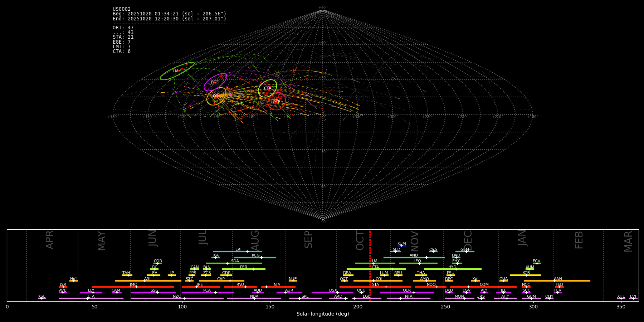Screen dimensions: 644x322
Task: Click the APR month label in timeline
Action: [x=50, y=239]
